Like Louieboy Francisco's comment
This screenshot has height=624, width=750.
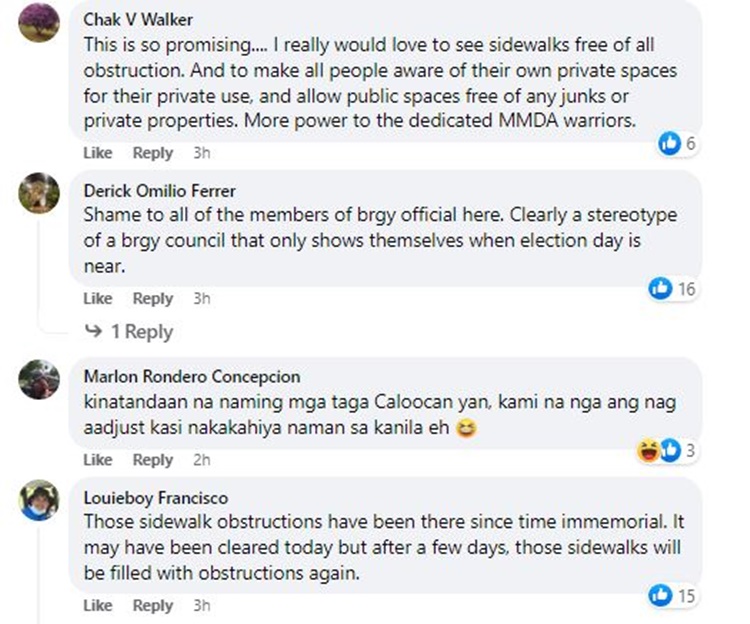pos(97,605)
